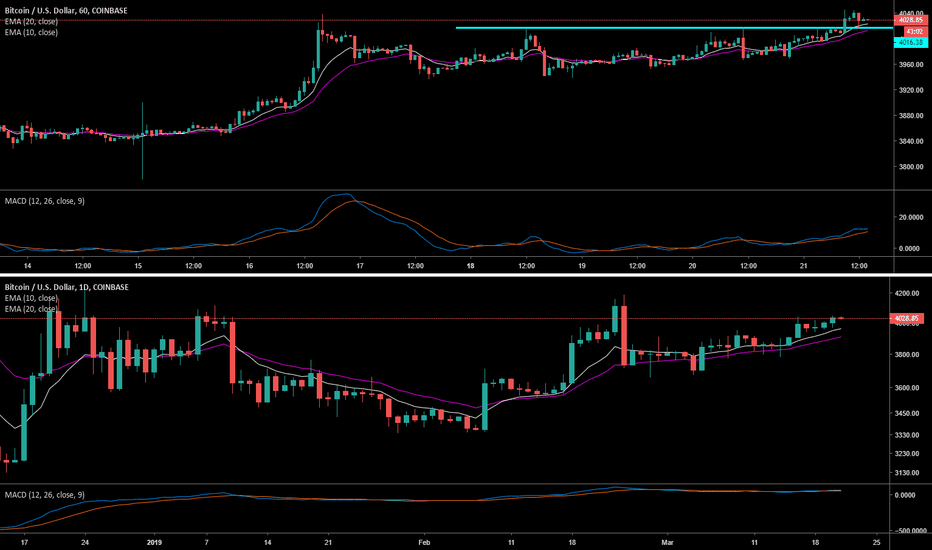
Task: Click the 'Bitcoin / U.S. Dollar, 60, COINBASE' title
Action: [x=66, y=11]
